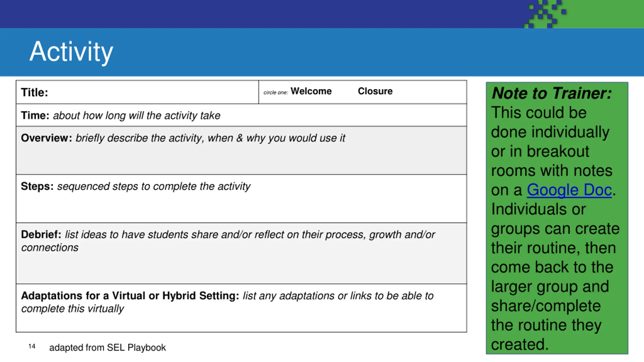Viewport: 644px width, 362px height.
Task: Click the Title field cell
Action: click(137, 92)
